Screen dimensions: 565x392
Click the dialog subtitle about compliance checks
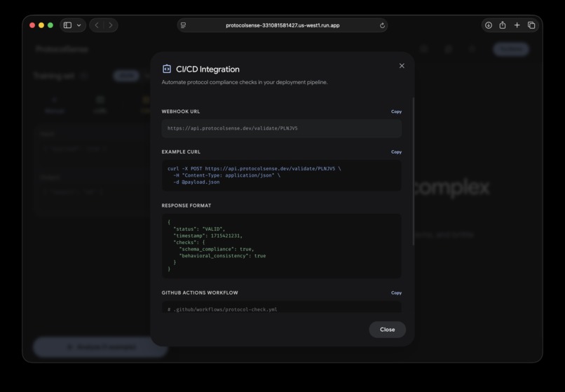(245, 82)
